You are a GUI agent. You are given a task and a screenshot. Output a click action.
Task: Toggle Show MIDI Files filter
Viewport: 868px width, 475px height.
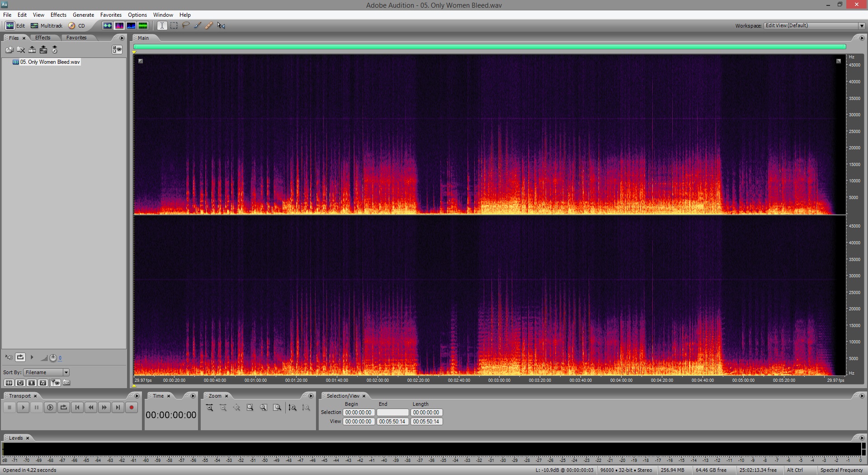43,383
